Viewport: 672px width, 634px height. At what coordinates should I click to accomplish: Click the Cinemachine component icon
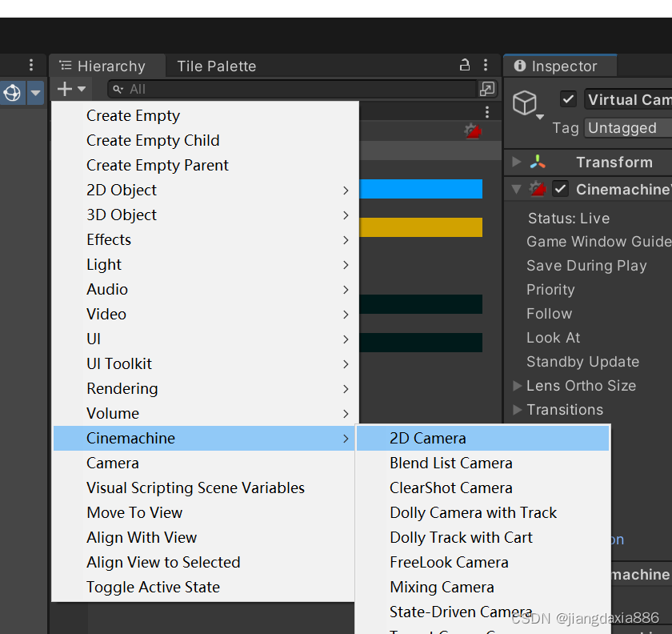538,189
